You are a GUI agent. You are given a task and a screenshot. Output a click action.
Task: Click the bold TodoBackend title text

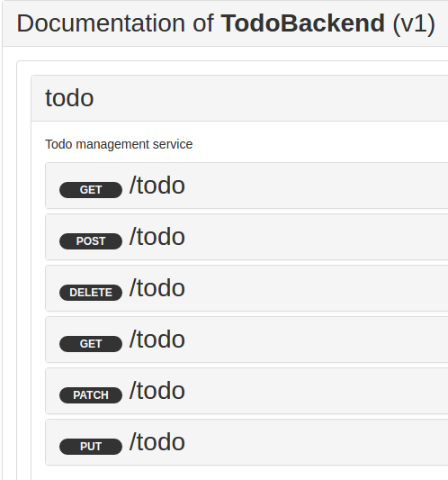tap(303, 23)
